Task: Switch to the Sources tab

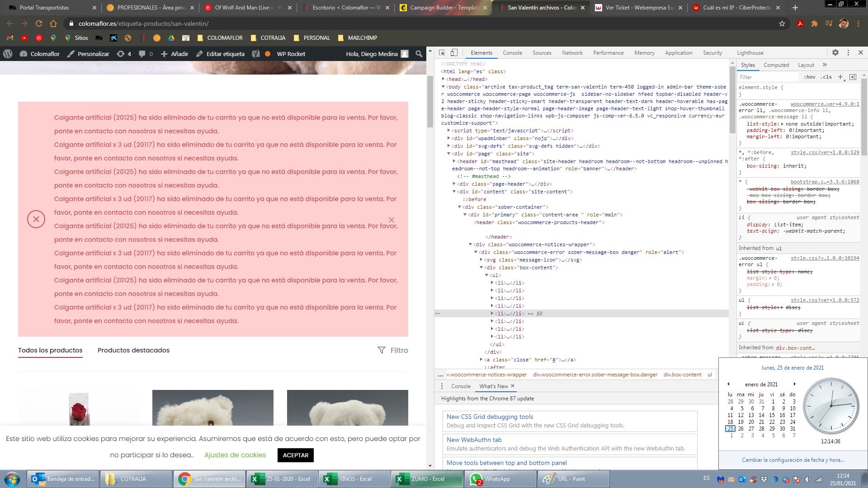Action: (542, 53)
